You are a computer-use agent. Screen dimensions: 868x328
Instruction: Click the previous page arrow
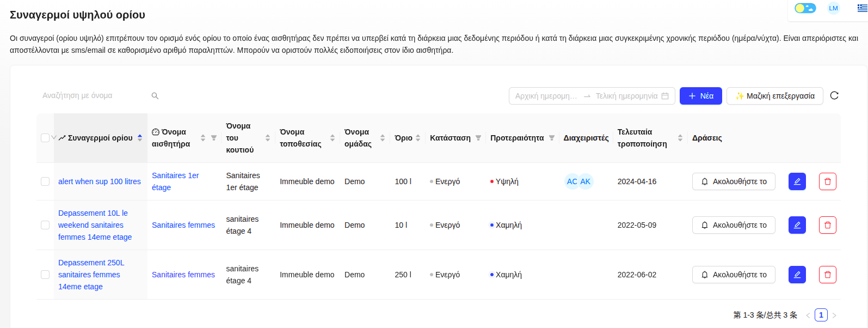[x=808, y=315]
